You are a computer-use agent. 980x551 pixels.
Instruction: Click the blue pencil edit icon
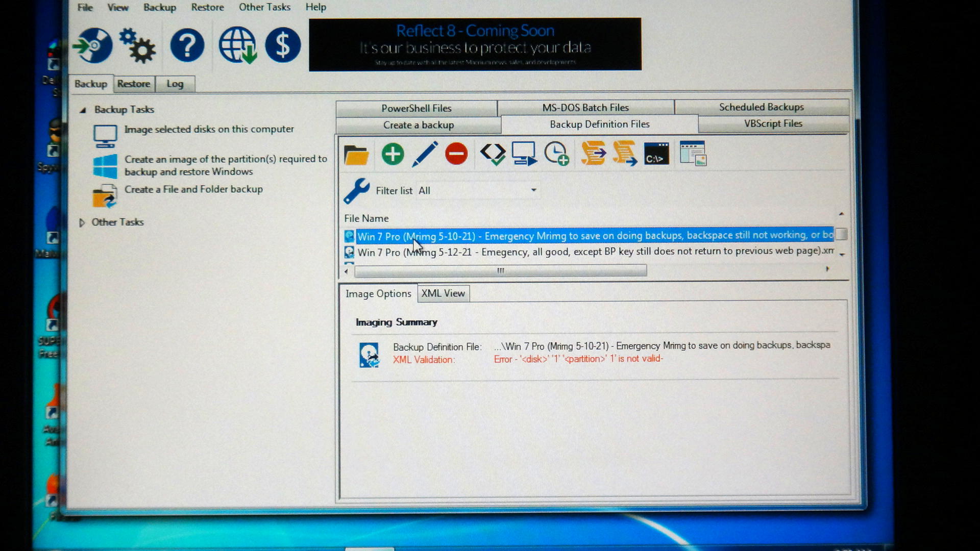click(425, 154)
